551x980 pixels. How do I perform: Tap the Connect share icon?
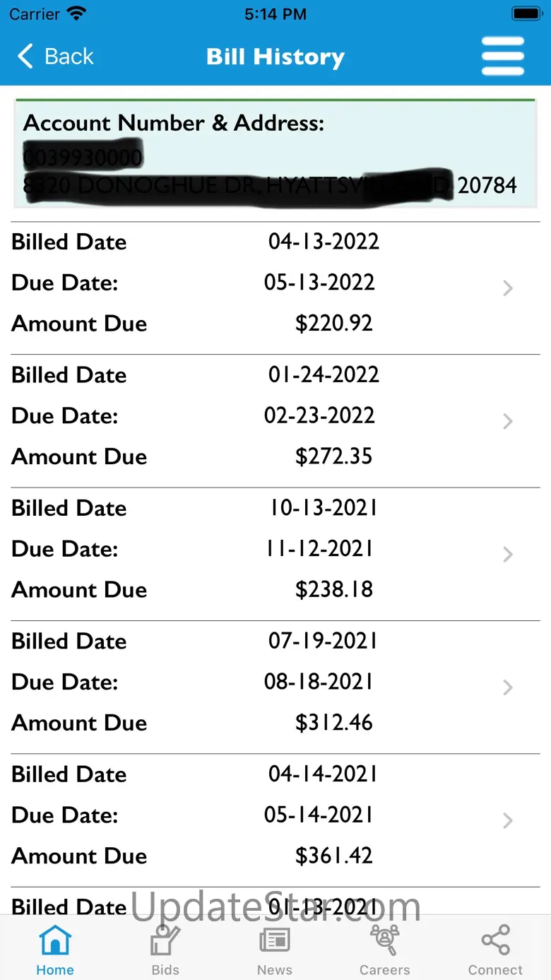pyautogui.click(x=495, y=940)
